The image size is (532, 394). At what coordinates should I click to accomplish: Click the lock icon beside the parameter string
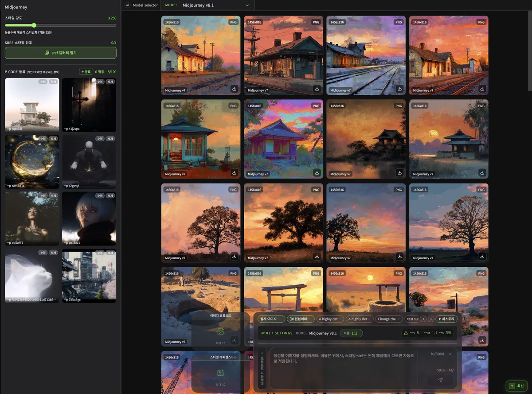pyautogui.click(x=406, y=333)
